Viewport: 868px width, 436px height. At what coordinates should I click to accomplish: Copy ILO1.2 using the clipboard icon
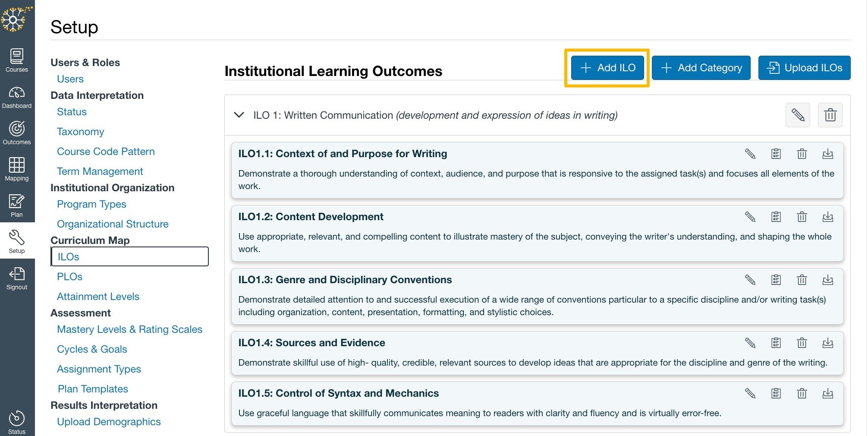click(x=776, y=217)
